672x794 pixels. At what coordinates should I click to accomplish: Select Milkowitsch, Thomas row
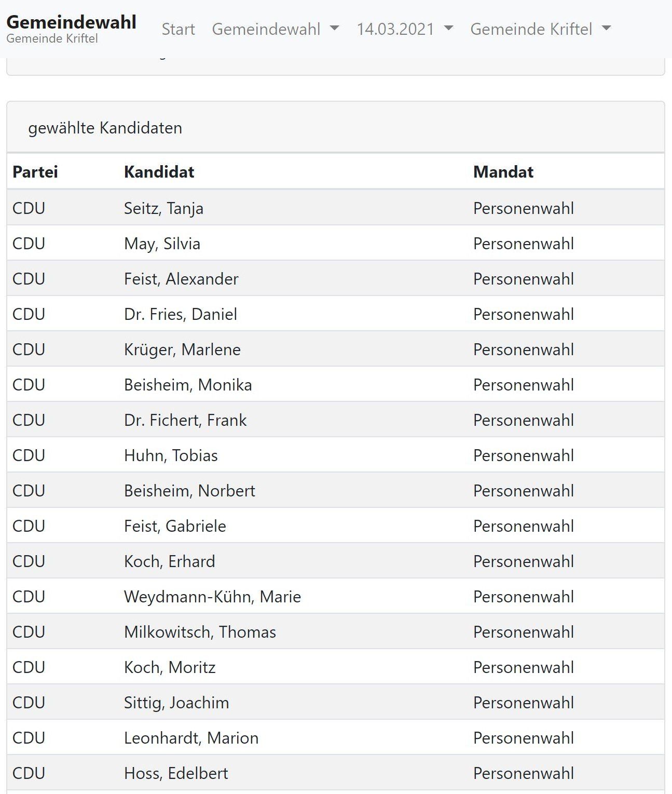200,632
